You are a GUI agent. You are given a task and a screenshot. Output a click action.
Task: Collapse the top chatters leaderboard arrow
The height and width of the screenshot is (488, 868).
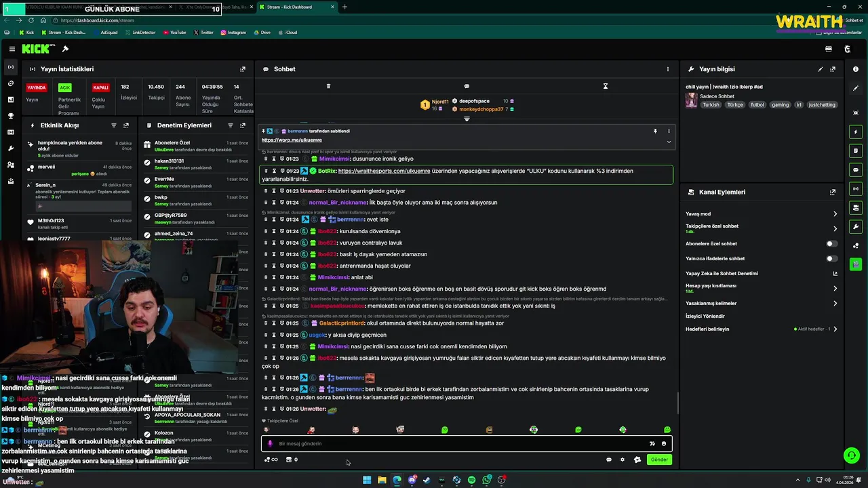point(467,119)
